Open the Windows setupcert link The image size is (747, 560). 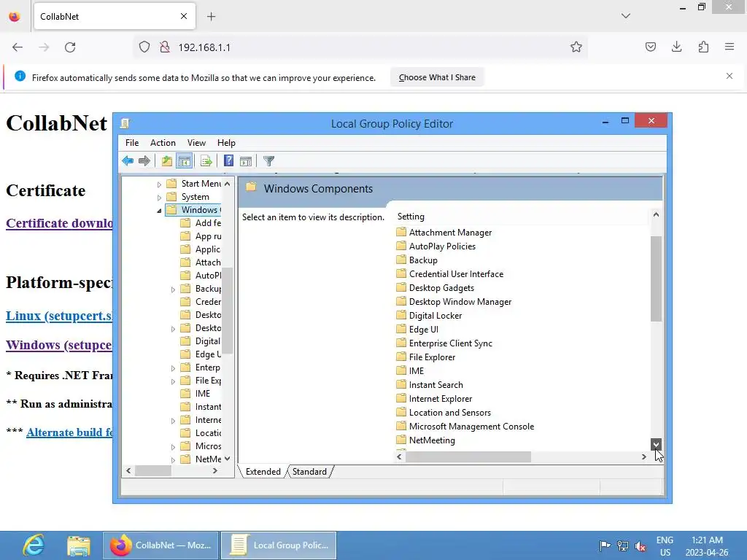coord(59,345)
